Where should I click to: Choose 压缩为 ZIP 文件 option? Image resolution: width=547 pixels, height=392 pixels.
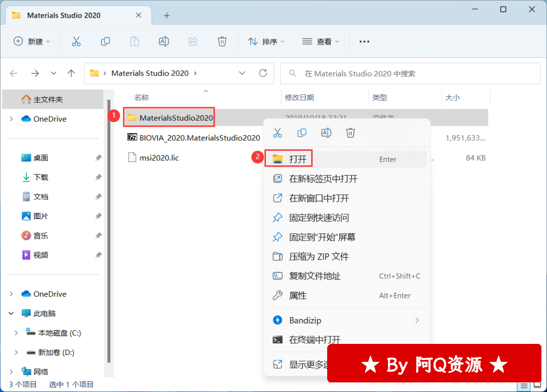[x=319, y=257]
